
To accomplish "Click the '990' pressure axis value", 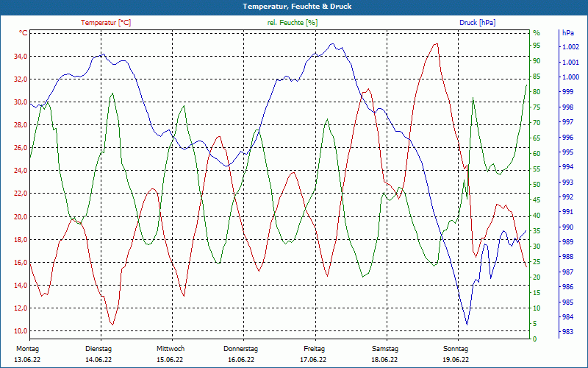I will tap(567, 227).
